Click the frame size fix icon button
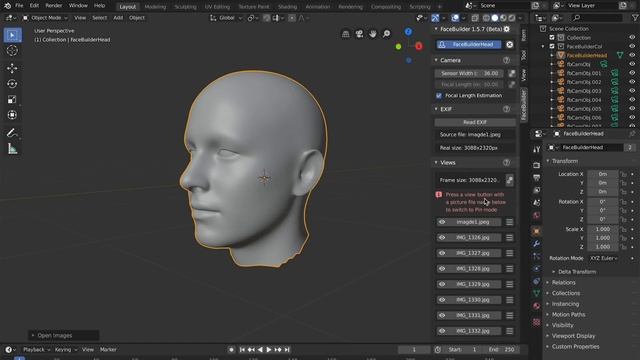Viewport: 640px width, 360px height. 510,180
